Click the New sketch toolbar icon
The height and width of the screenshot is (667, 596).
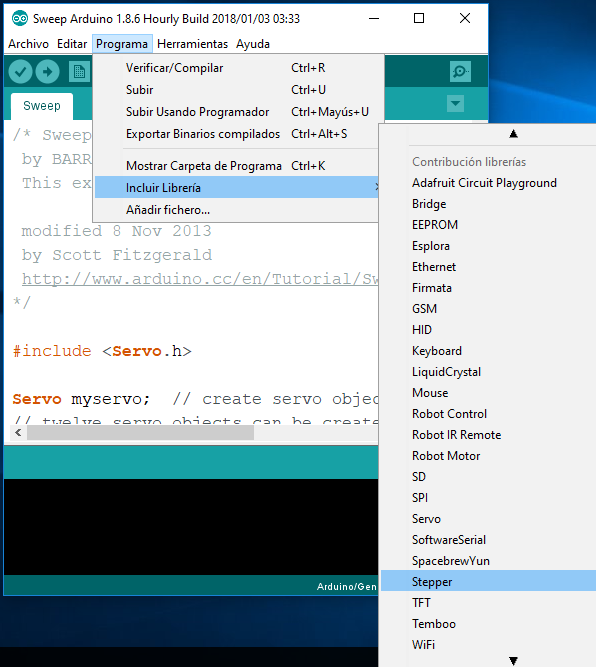click(80, 71)
